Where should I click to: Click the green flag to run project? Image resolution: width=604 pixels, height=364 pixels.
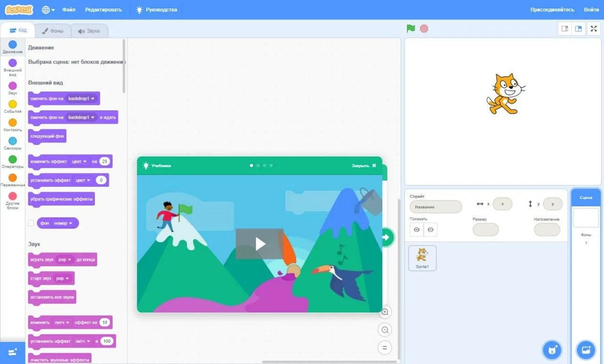coord(410,28)
